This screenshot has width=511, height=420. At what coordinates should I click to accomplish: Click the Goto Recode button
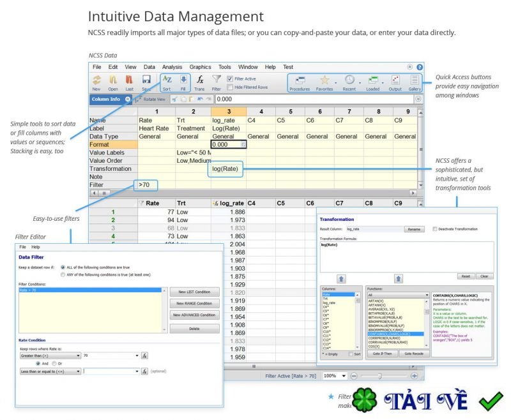coord(414,354)
